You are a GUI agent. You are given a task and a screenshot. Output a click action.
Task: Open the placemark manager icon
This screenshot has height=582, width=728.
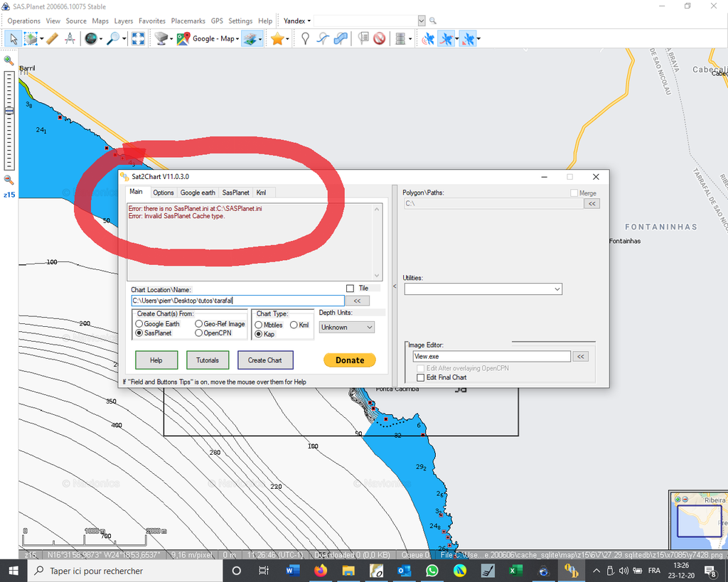click(x=363, y=39)
